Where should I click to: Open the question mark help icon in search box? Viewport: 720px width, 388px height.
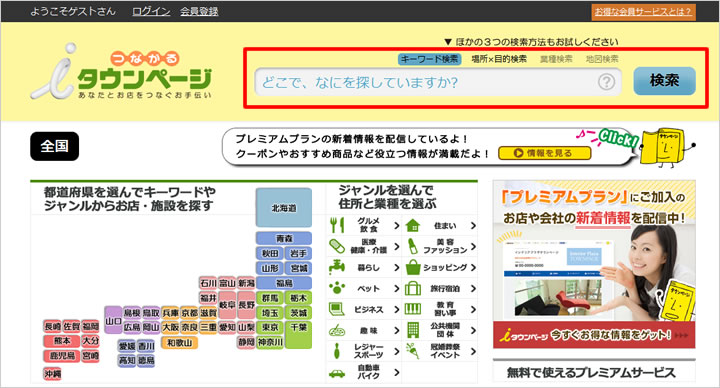pyautogui.click(x=606, y=82)
